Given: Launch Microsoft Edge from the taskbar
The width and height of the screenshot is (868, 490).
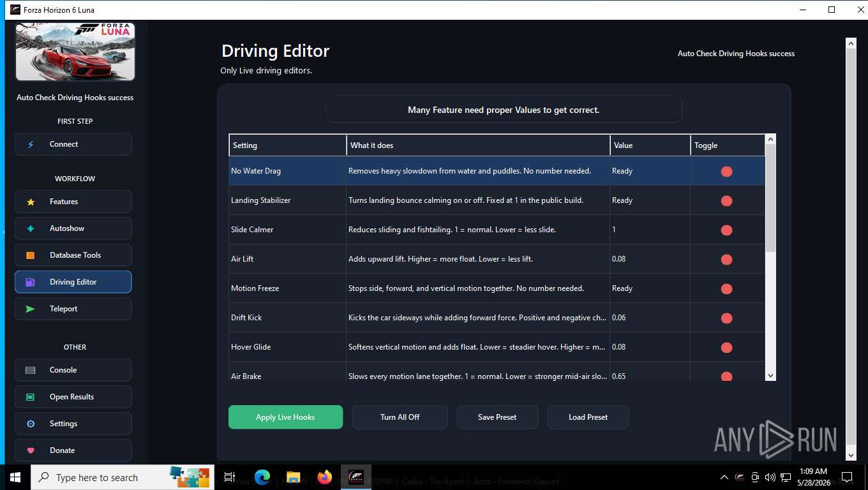Looking at the screenshot, I should pos(262,477).
